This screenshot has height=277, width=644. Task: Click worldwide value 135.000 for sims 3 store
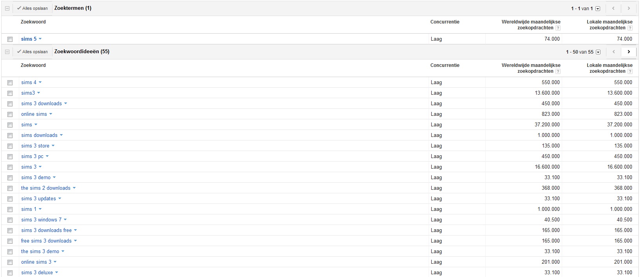pos(551,146)
